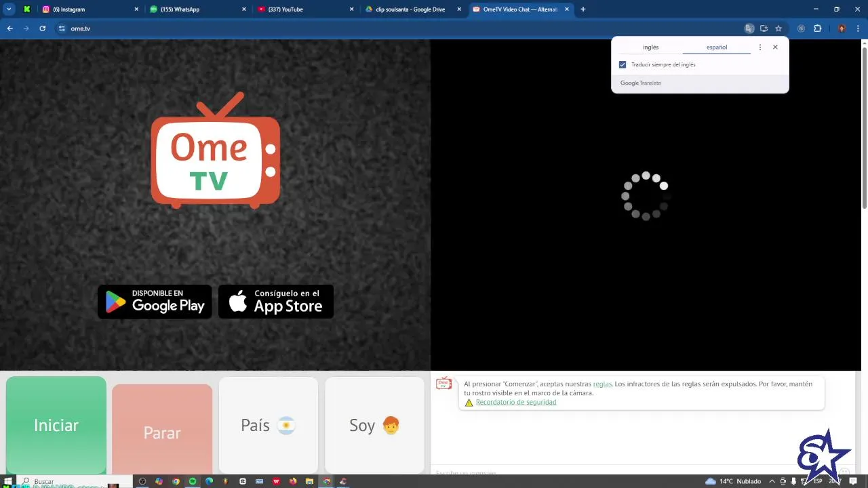Click the Iniciar button

tap(56, 425)
